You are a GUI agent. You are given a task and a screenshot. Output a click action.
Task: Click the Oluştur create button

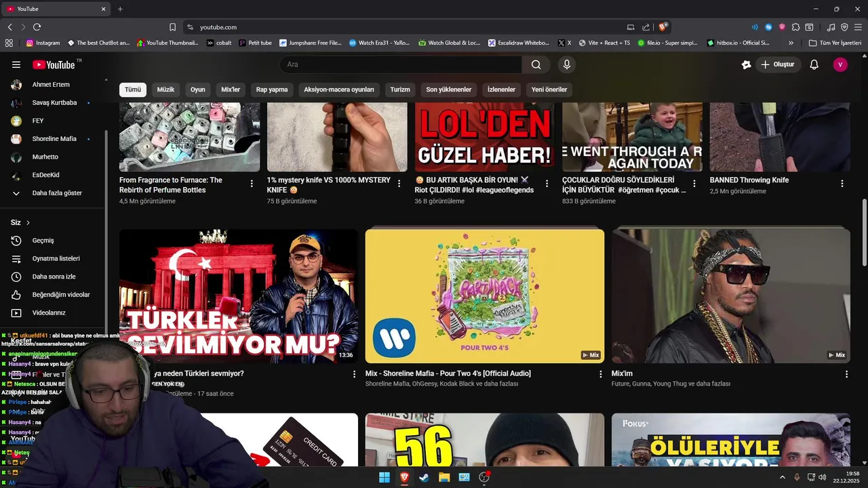[778, 64]
